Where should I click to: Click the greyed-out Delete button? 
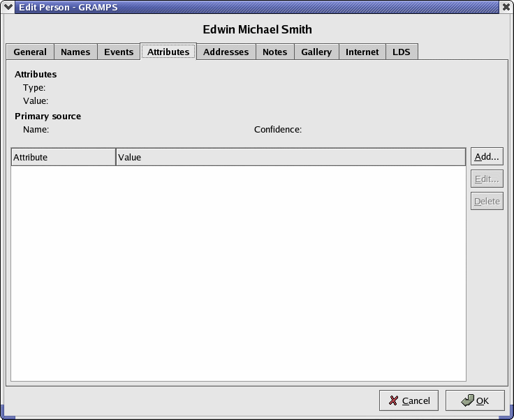487,201
